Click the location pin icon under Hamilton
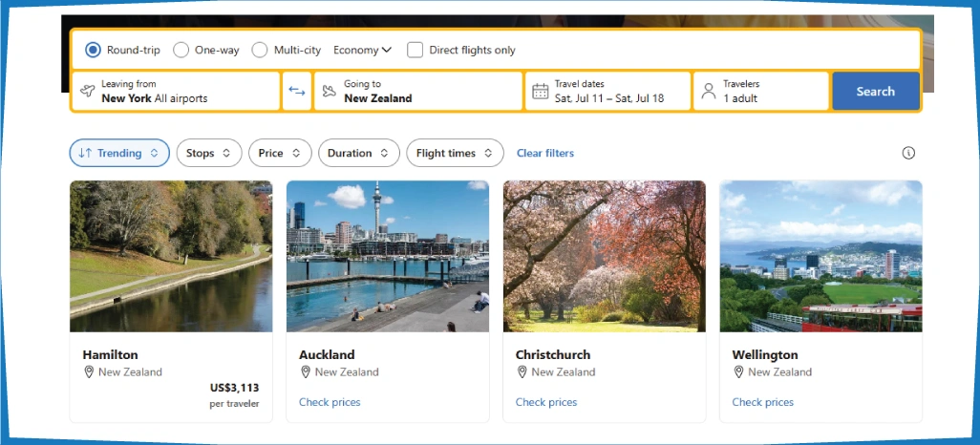This screenshot has height=445, width=980. [89, 371]
